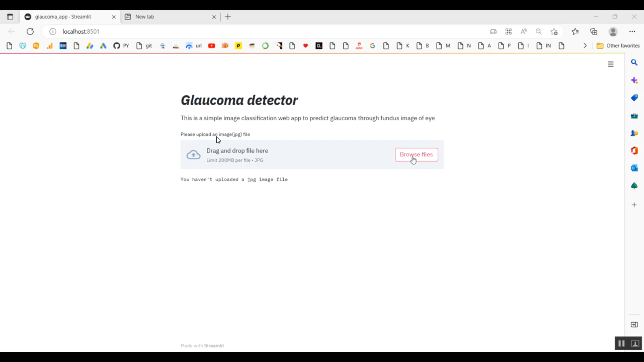Open the tab actions menu icon
This screenshot has width=644, height=362.
click(10, 17)
